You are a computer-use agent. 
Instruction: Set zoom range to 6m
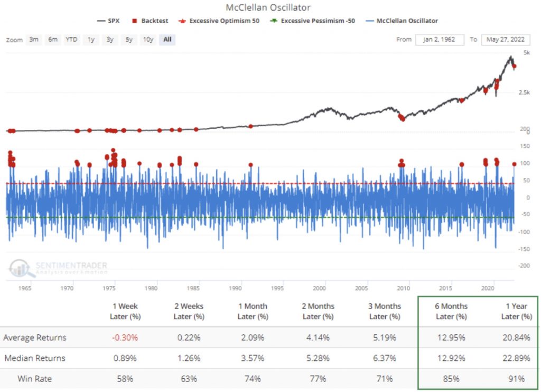pyautogui.click(x=53, y=40)
